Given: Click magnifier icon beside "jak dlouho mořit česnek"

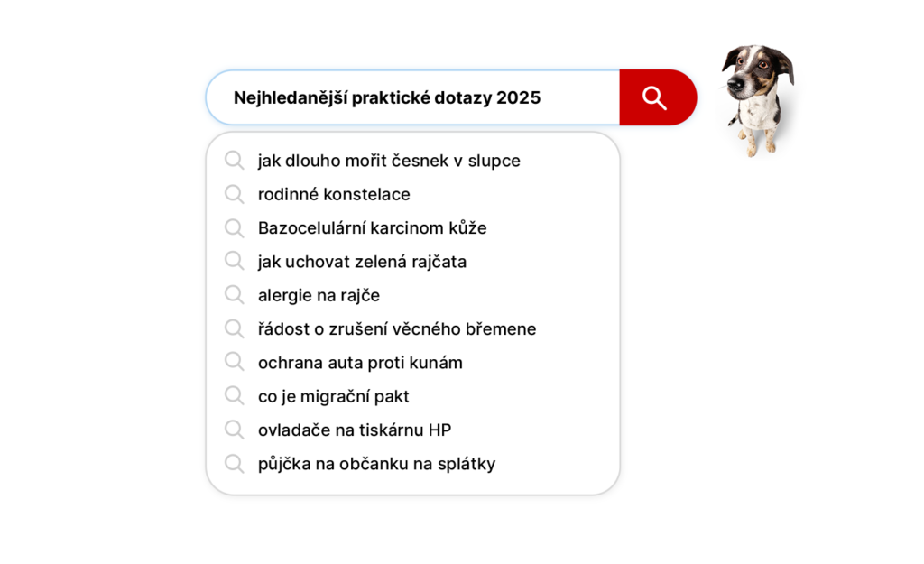Looking at the screenshot, I should coord(235,161).
